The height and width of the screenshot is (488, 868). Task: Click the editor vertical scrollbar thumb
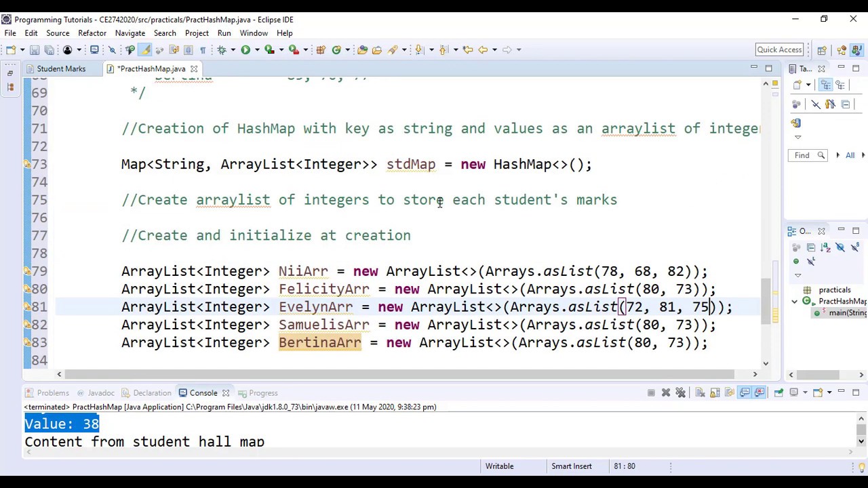(766, 301)
